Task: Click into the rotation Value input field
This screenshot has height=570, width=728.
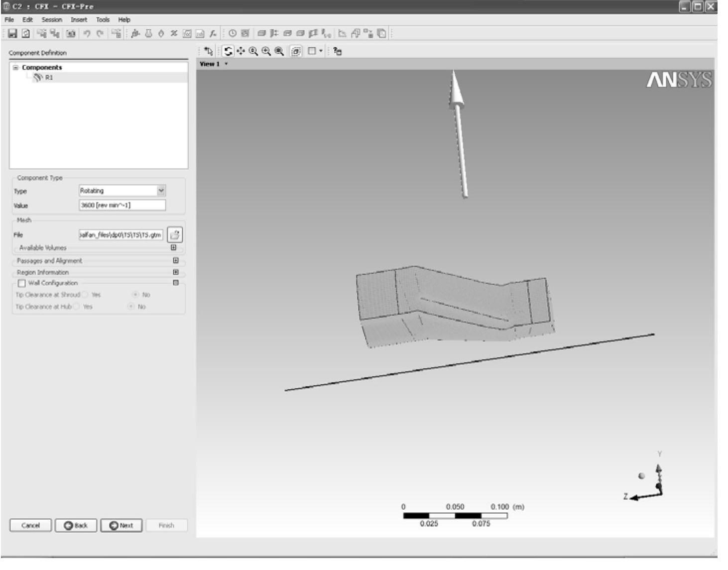Action: (x=122, y=205)
